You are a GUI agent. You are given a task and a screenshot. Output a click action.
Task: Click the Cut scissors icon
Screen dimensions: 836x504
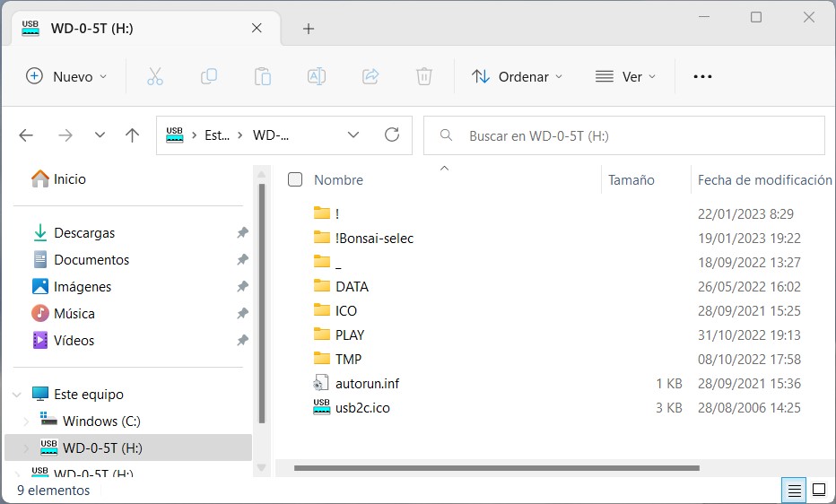[155, 77]
